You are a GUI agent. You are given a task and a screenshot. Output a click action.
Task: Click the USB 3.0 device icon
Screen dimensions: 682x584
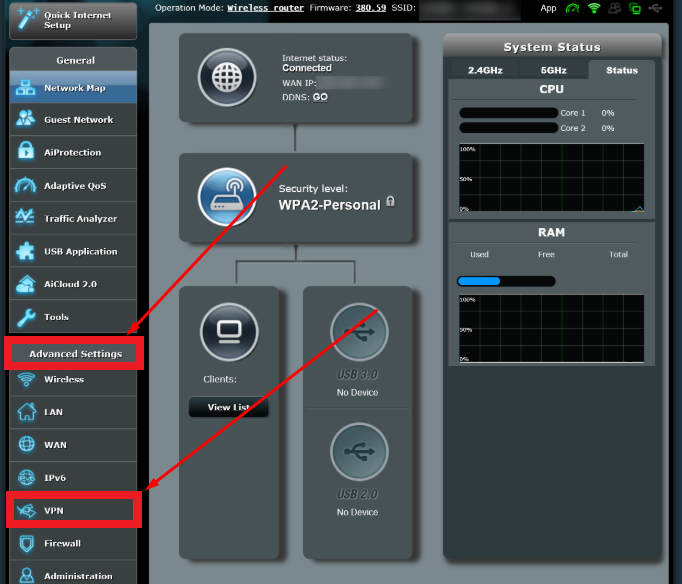click(357, 331)
